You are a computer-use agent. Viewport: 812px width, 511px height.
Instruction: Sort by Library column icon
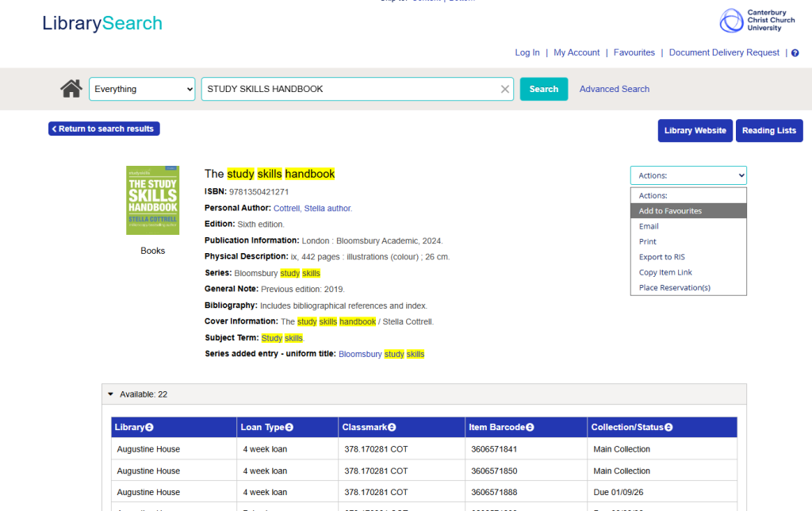click(x=149, y=427)
